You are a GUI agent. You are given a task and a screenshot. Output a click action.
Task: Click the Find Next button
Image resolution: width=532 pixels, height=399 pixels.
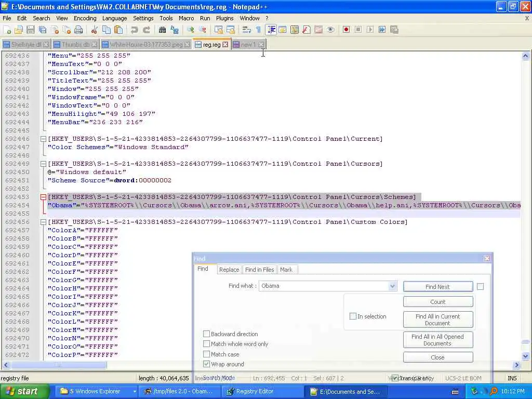[437, 287]
